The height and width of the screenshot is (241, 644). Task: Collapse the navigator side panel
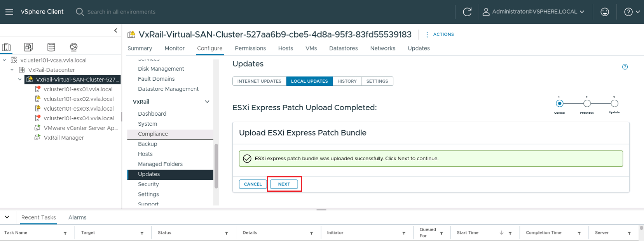pyautogui.click(x=115, y=30)
